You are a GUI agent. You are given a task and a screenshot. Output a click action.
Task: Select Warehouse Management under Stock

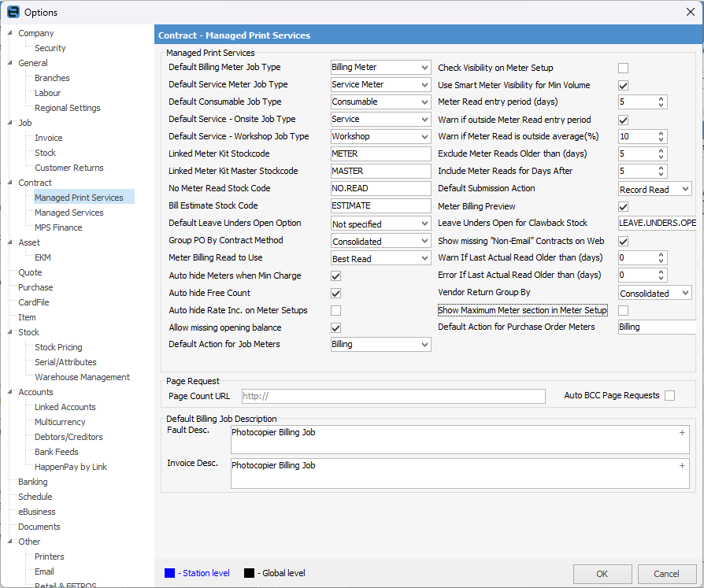click(82, 377)
